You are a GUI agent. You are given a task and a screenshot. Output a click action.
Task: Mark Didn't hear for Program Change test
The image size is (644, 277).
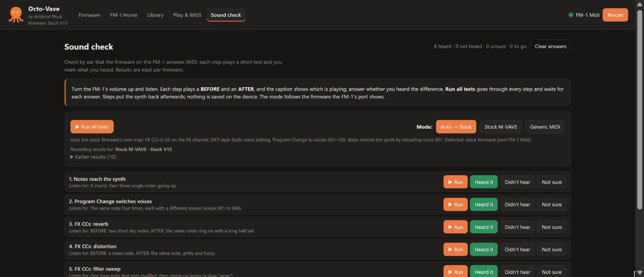click(x=517, y=204)
